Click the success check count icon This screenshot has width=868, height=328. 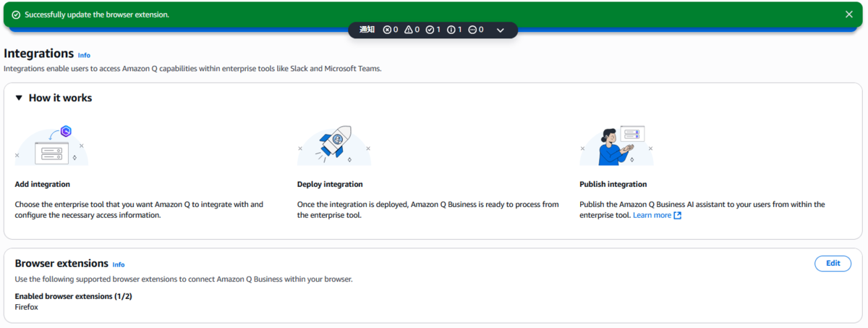coord(430,30)
